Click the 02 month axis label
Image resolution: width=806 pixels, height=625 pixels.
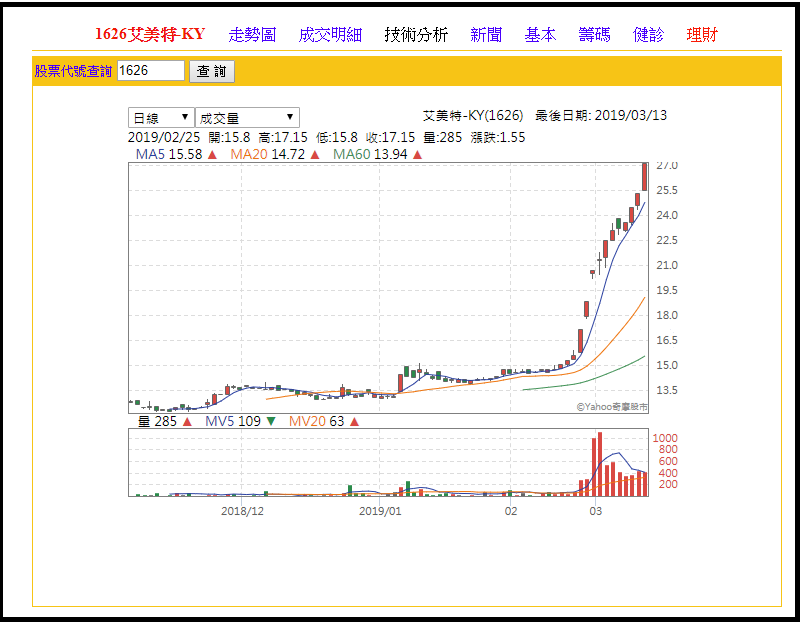point(510,511)
